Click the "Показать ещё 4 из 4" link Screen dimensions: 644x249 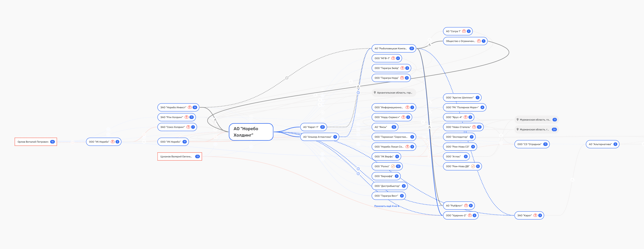[x=387, y=206]
